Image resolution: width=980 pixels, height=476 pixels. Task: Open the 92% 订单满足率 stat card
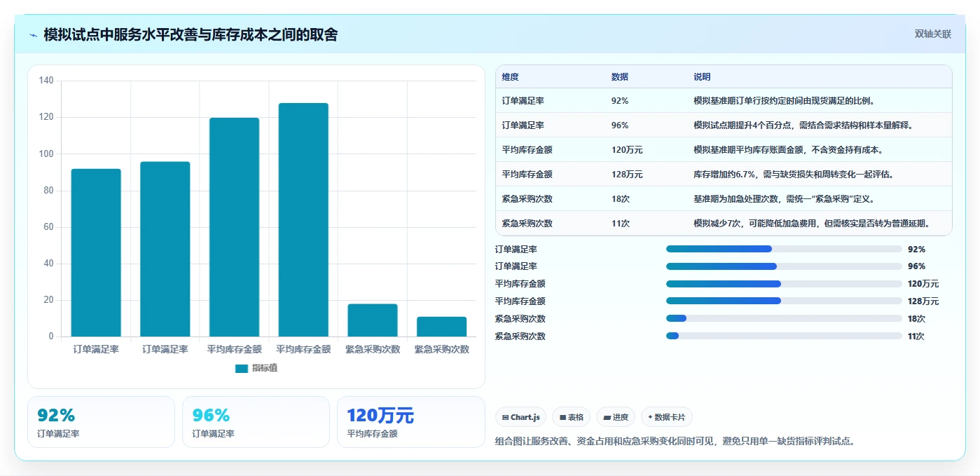pyautogui.click(x=101, y=422)
